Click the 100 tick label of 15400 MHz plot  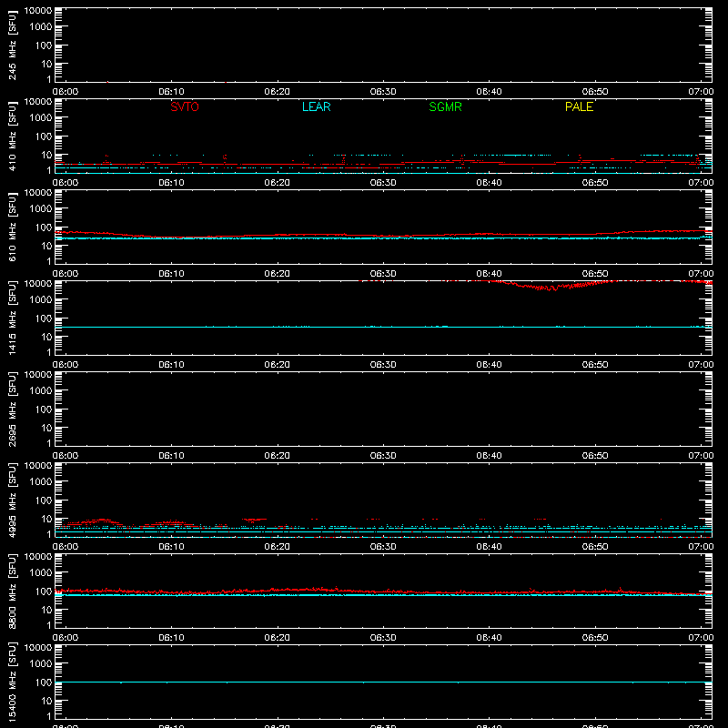[x=44, y=682]
